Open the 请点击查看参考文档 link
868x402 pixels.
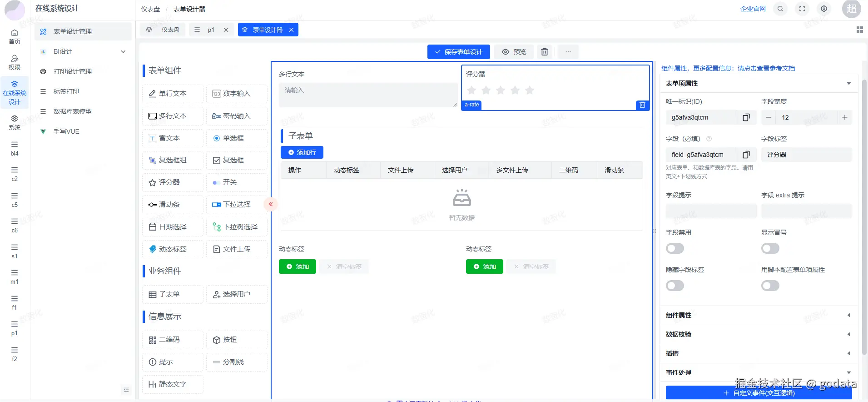[766, 68]
